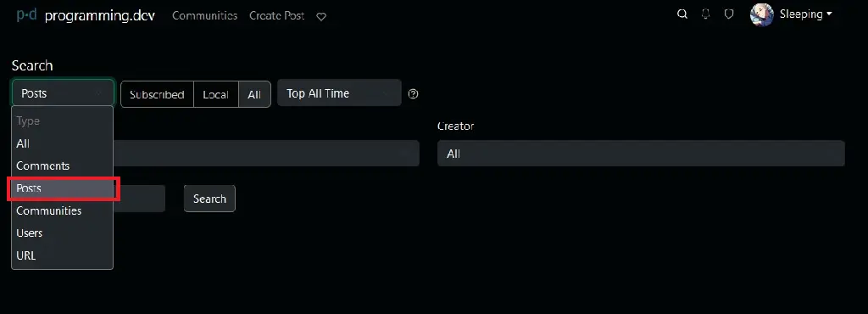Click the Search button
This screenshot has width=868, height=314.
click(x=209, y=199)
